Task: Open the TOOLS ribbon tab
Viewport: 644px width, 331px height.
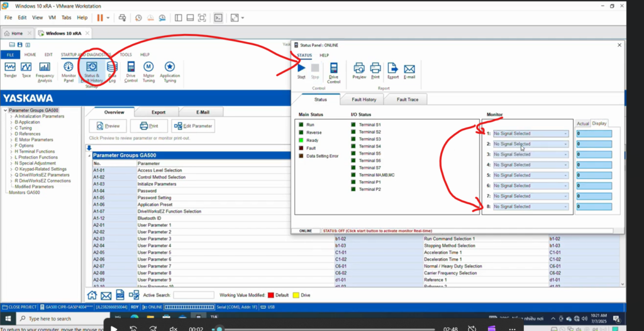Action: [x=126, y=55]
